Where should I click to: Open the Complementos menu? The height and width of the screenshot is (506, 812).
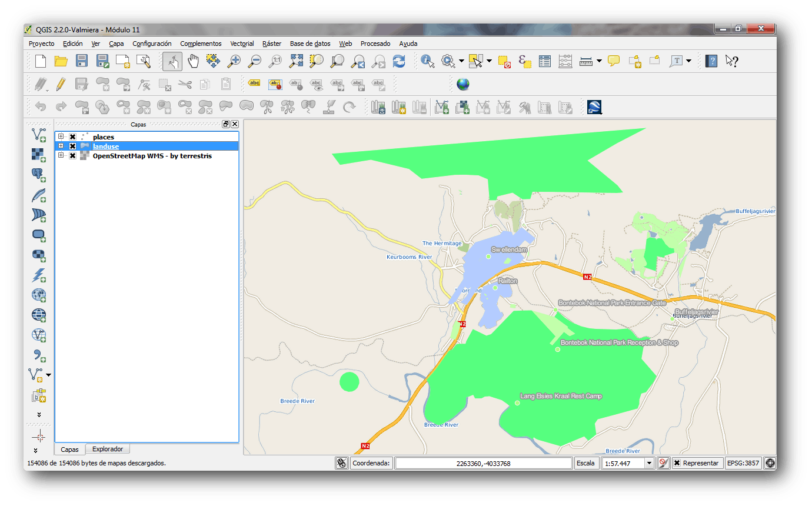(x=201, y=44)
